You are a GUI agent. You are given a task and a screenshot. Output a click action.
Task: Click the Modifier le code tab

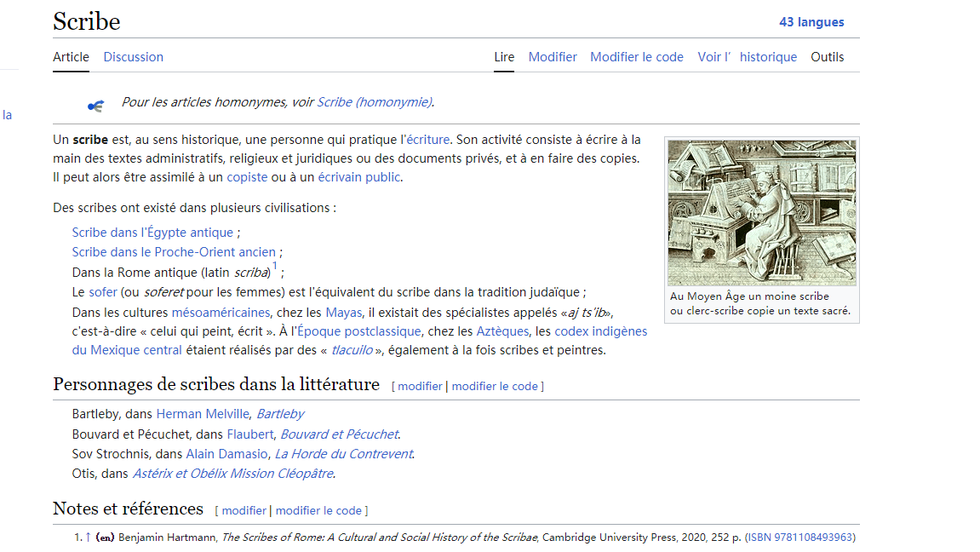coord(636,57)
